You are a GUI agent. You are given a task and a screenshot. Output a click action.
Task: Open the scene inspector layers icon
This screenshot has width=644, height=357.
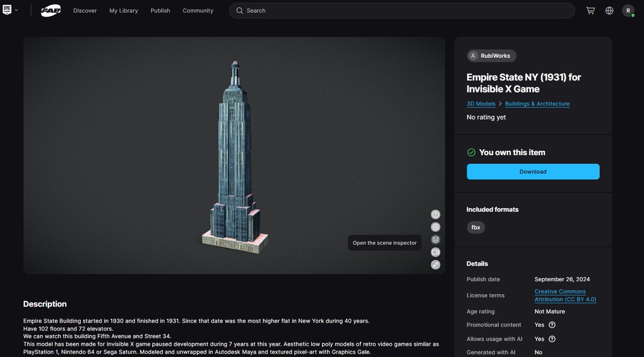tap(436, 239)
